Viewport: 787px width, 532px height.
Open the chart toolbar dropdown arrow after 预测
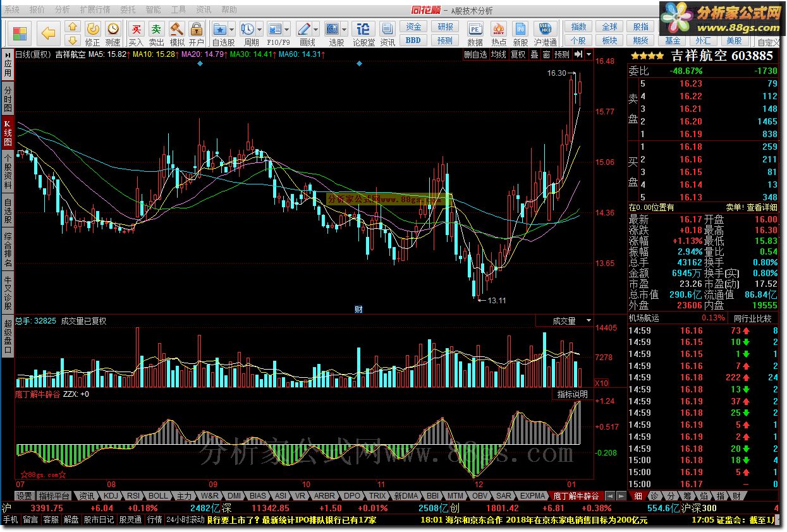(x=589, y=54)
